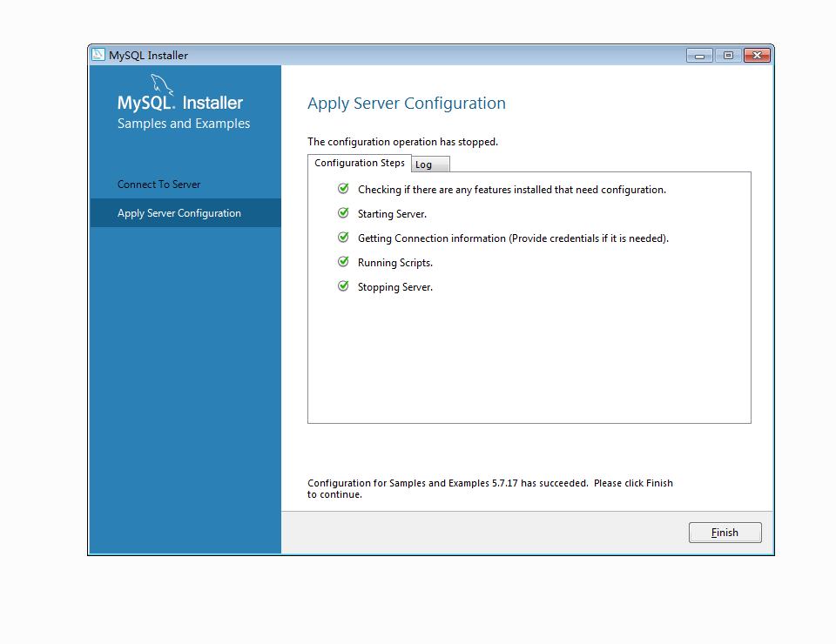Click green checkmark beside Starting Server

[343, 213]
